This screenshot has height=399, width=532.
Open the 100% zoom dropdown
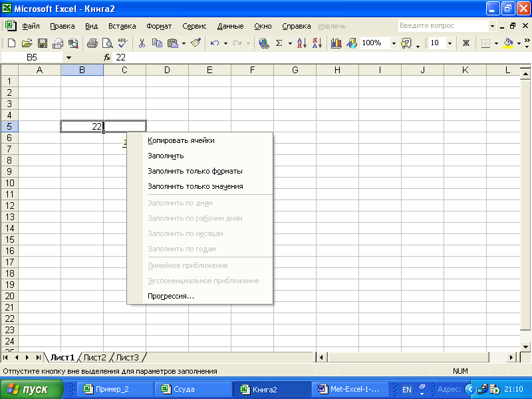point(394,43)
